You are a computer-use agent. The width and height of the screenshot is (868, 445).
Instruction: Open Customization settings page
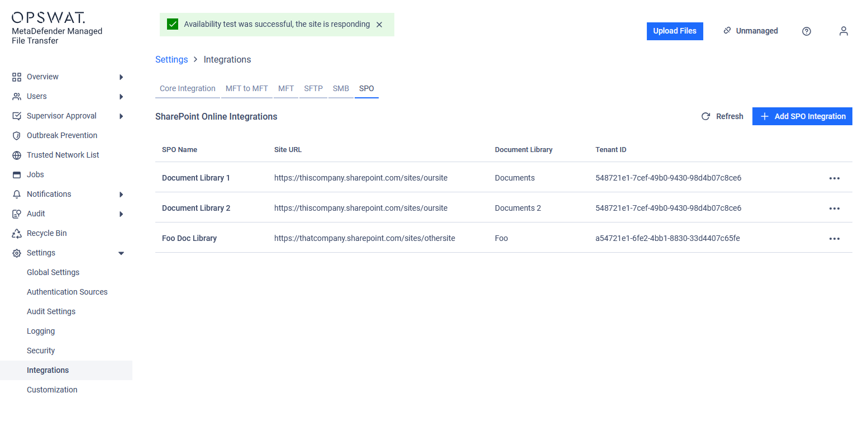coord(52,390)
